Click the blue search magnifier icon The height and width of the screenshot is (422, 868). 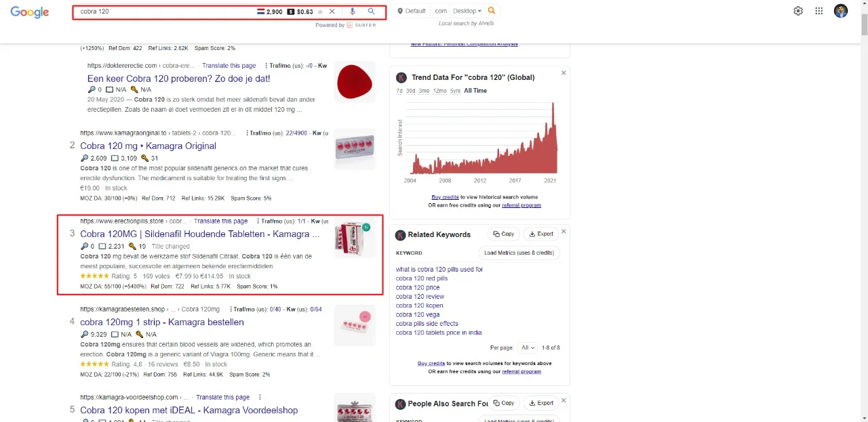372,12
